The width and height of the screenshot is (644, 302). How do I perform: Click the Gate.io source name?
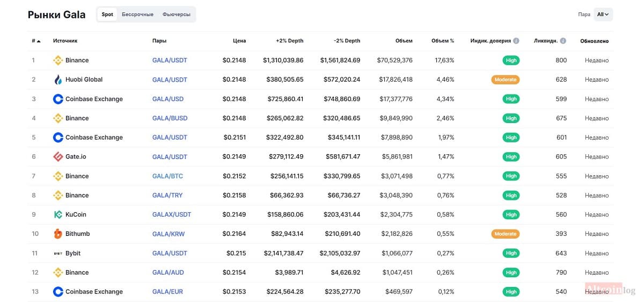[76, 157]
